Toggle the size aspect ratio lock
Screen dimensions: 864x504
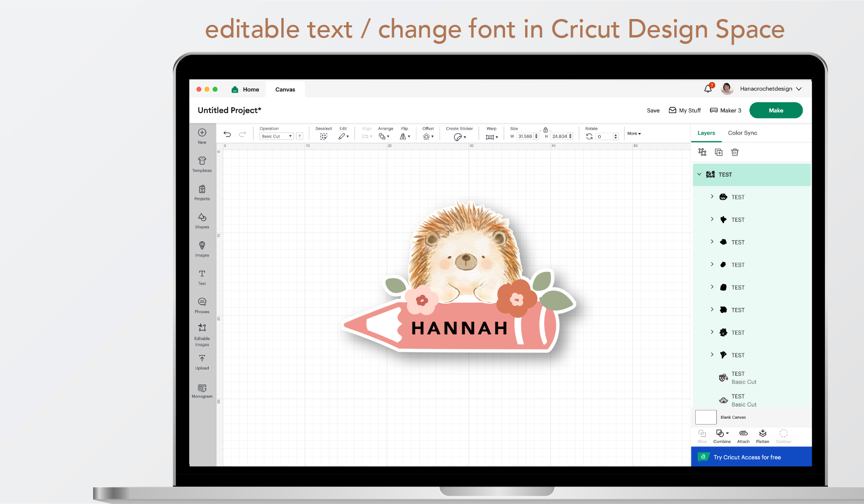pyautogui.click(x=545, y=130)
